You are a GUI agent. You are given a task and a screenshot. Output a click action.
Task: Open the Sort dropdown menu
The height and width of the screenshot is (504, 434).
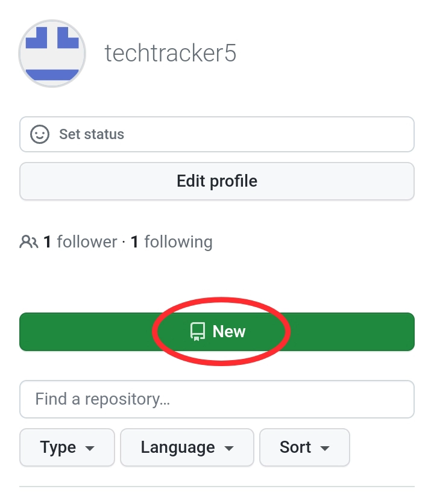click(x=304, y=447)
